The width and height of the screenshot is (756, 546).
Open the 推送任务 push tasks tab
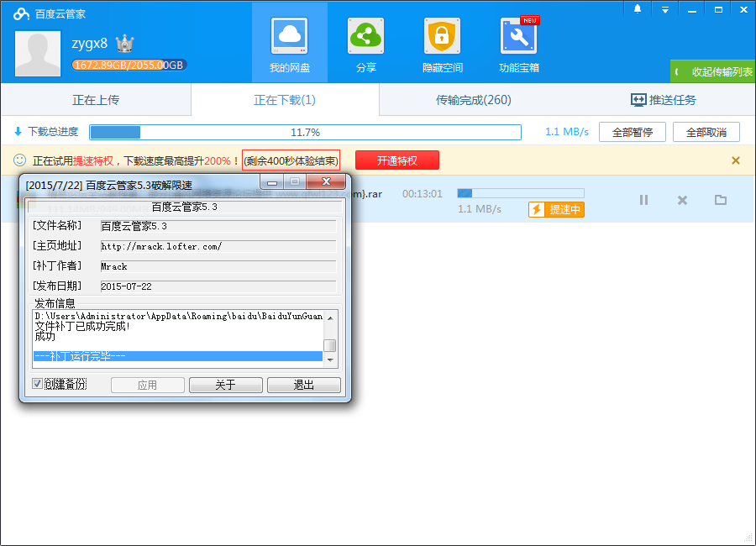click(664, 100)
